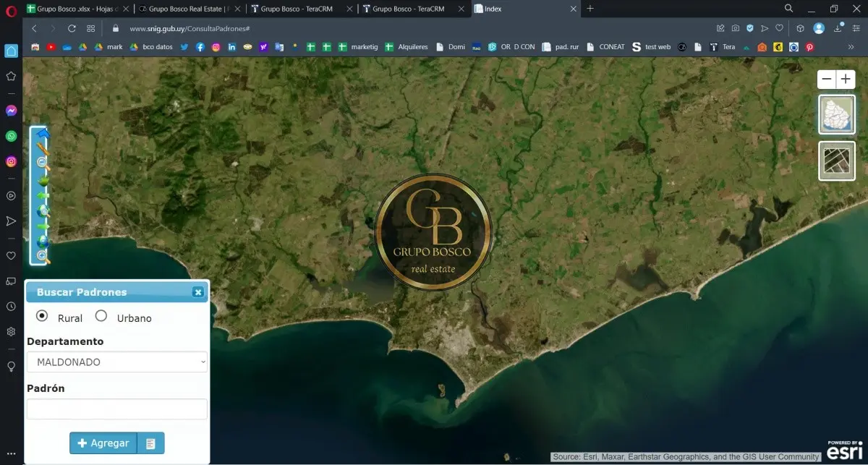This screenshot has height=465, width=868.
Task: Open the 'Alquileres' bookmark
Action: pyautogui.click(x=407, y=47)
